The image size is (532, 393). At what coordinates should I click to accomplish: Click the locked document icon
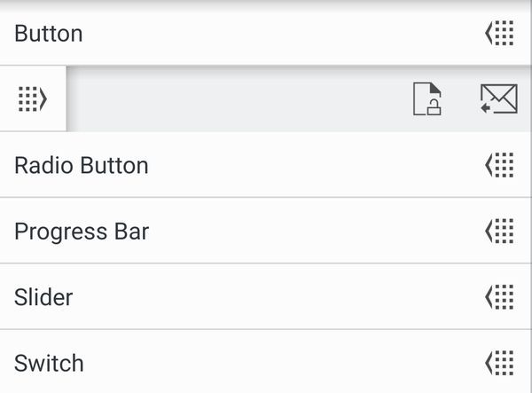coord(427,99)
